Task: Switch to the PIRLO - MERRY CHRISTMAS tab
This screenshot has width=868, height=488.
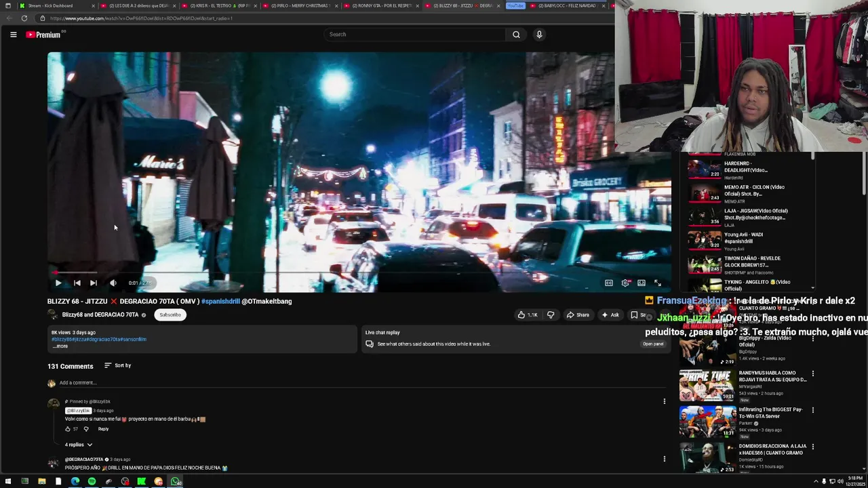Action: tap(300, 5)
